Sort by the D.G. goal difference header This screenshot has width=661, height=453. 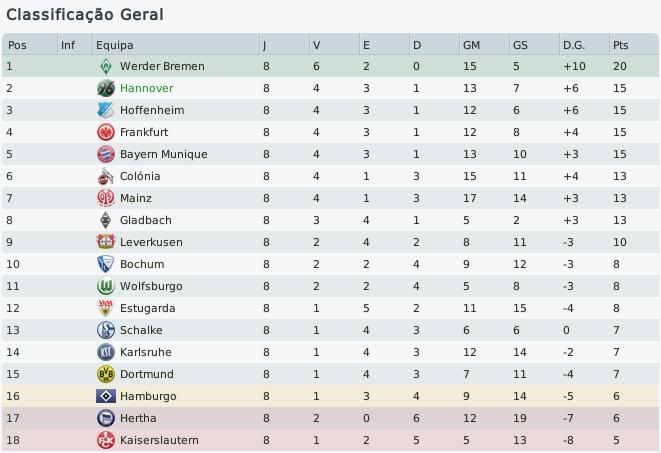pyautogui.click(x=574, y=45)
